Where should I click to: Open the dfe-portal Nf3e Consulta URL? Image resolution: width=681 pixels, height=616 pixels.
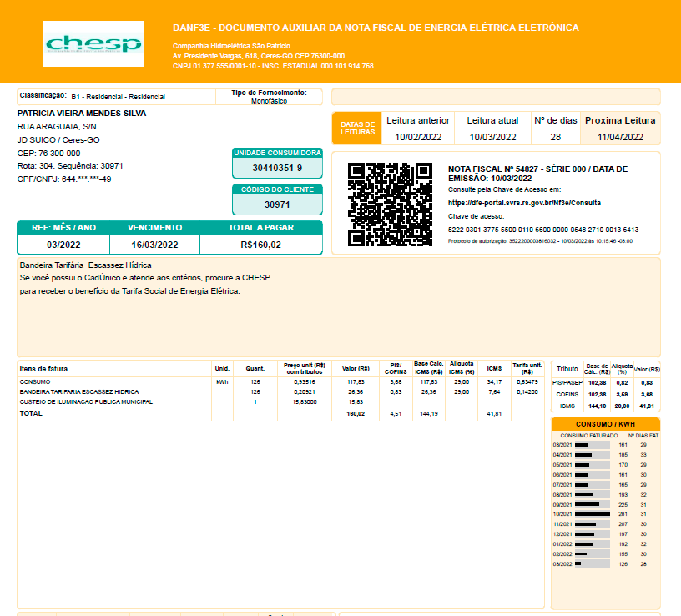point(524,203)
